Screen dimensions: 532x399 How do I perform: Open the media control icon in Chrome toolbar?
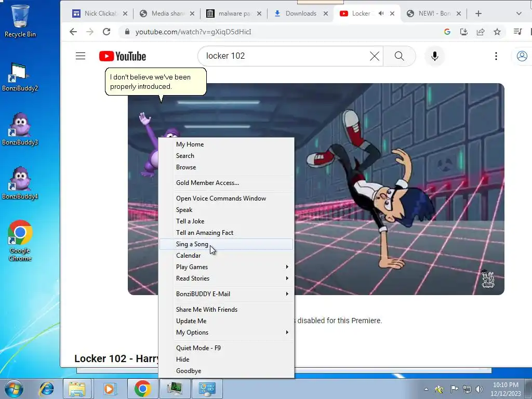pyautogui.click(x=517, y=32)
